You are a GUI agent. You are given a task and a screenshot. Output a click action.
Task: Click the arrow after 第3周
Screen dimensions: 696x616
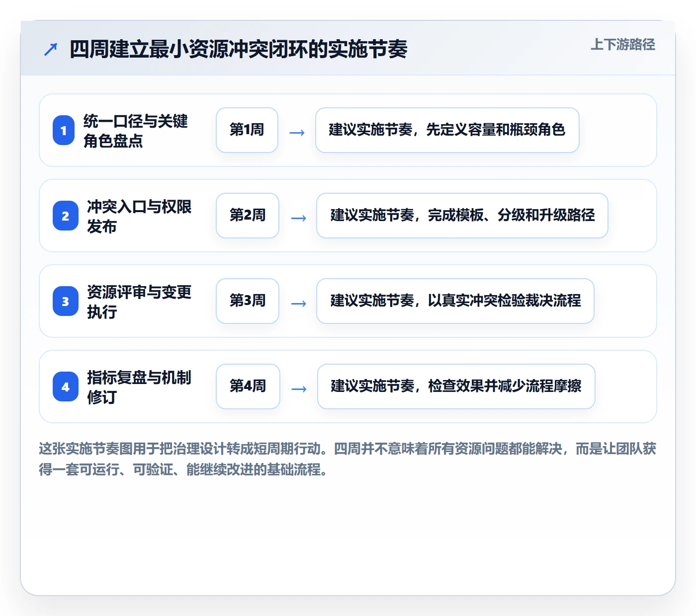click(x=298, y=304)
